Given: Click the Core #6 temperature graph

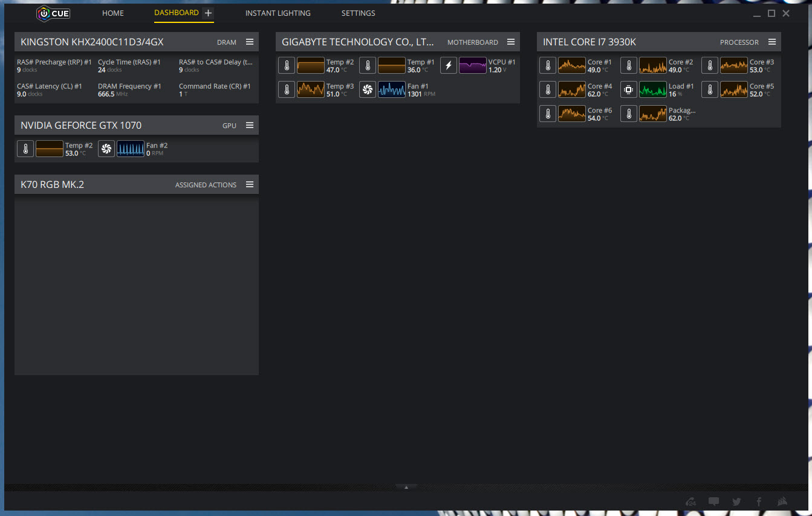Looking at the screenshot, I should coord(572,114).
